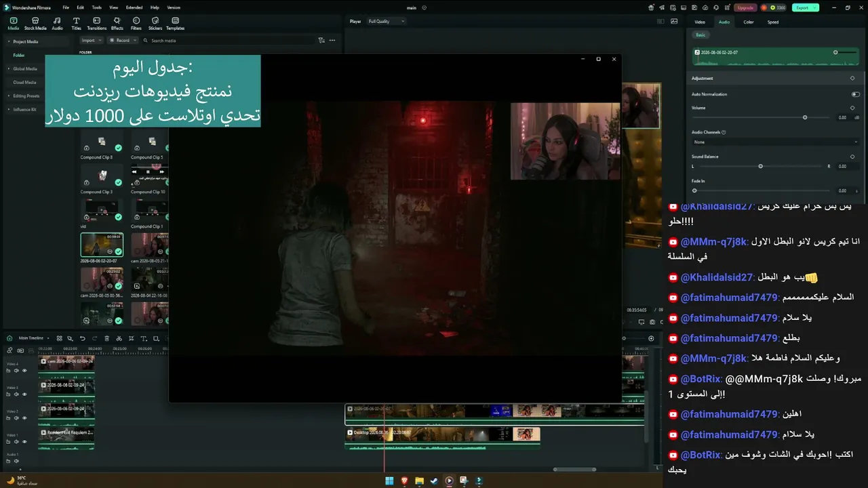Click the Sound Balance slider handle
The image size is (868, 488).
tap(760, 166)
